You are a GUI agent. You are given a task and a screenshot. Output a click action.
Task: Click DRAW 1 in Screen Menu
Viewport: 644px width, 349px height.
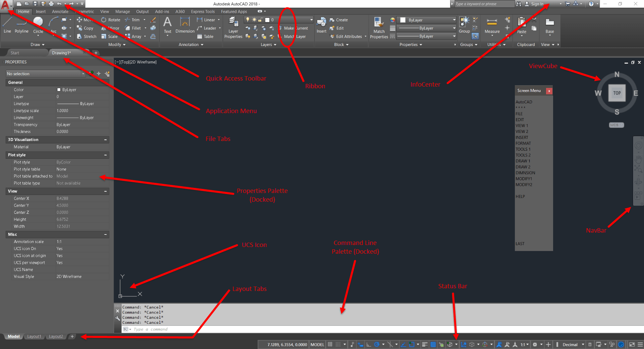[x=523, y=161]
